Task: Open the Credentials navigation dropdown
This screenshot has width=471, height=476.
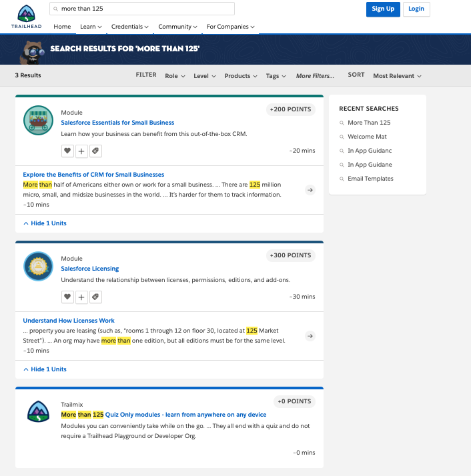Action: [x=129, y=27]
